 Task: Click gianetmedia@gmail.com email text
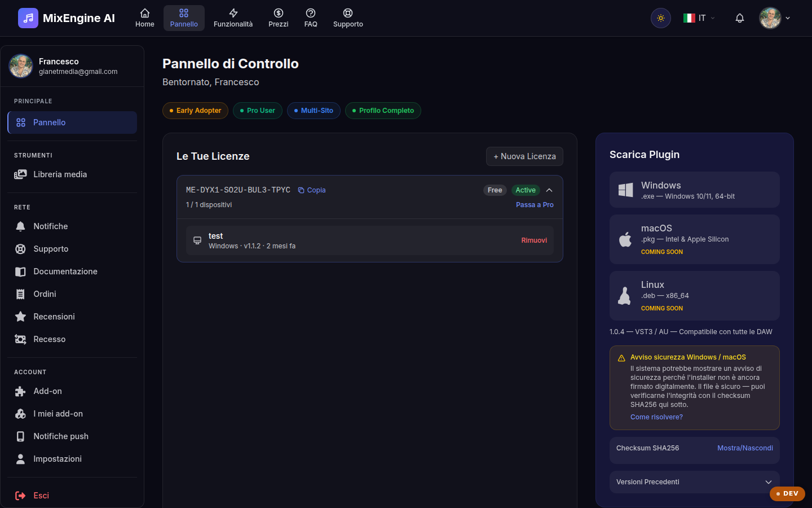pos(78,72)
